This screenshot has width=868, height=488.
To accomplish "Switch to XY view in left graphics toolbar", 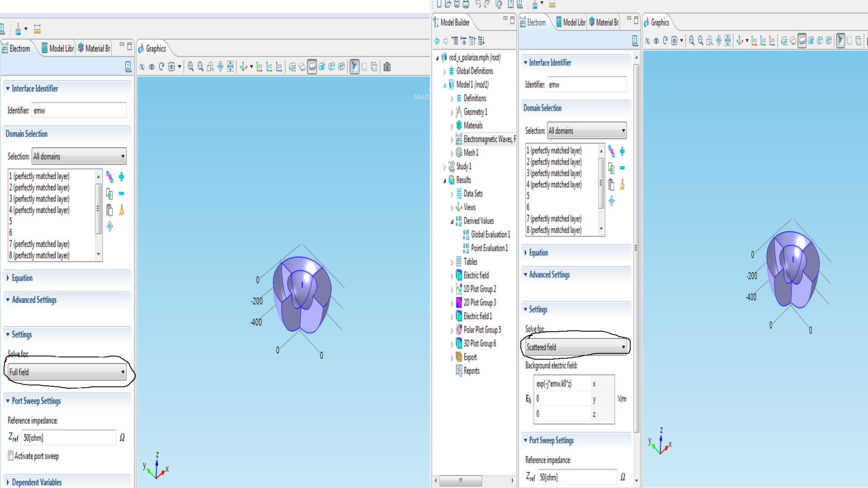I will coord(259,67).
